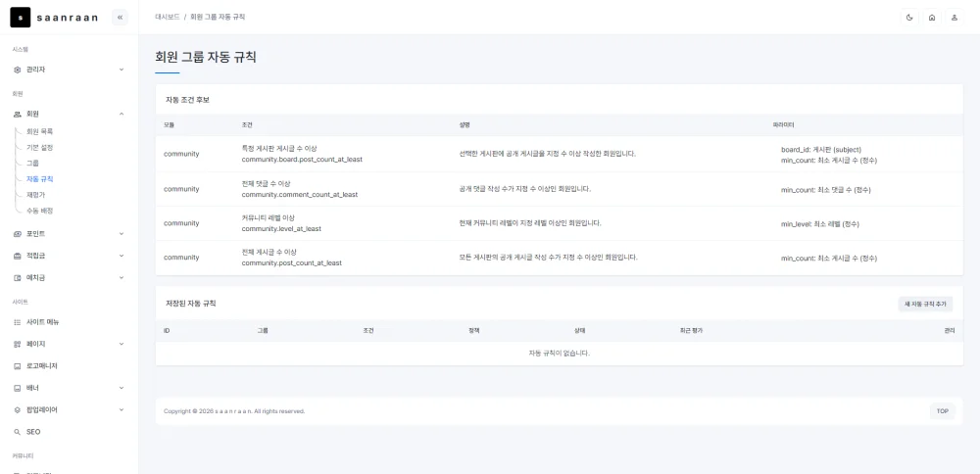980x474 pixels.
Task: Click the 상태 column header
Action: coord(579,330)
